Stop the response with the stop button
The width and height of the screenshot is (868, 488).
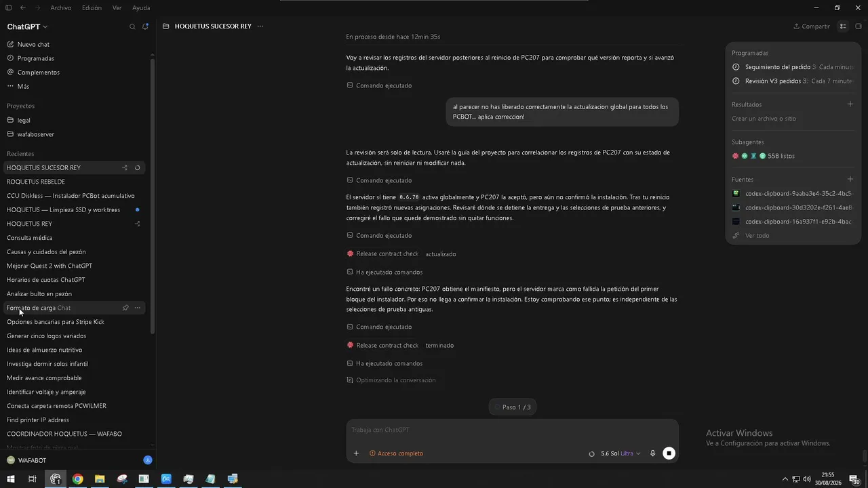click(x=669, y=453)
